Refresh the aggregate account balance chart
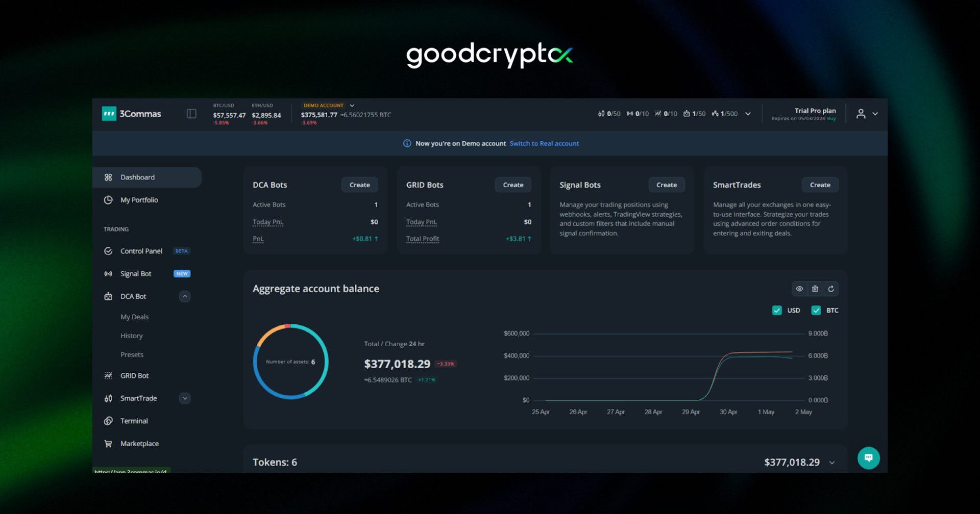 click(x=831, y=289)
